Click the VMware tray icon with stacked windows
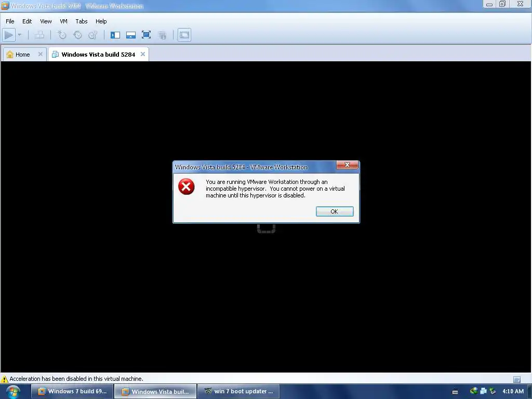The height and width of the screenshot is (399, 532). click(x=484, y=391)
